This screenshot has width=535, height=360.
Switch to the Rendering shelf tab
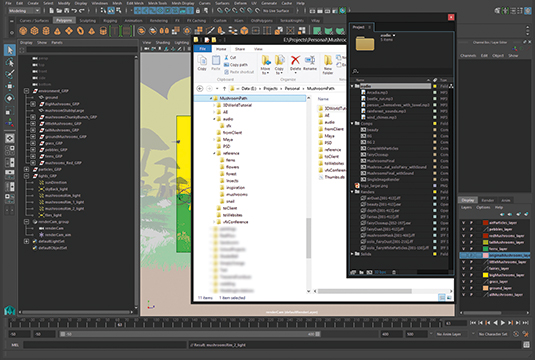159,21
